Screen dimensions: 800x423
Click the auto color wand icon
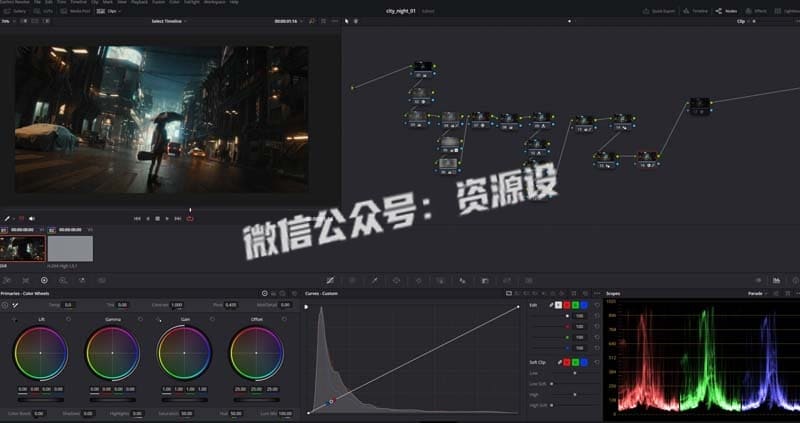[15, 305]
